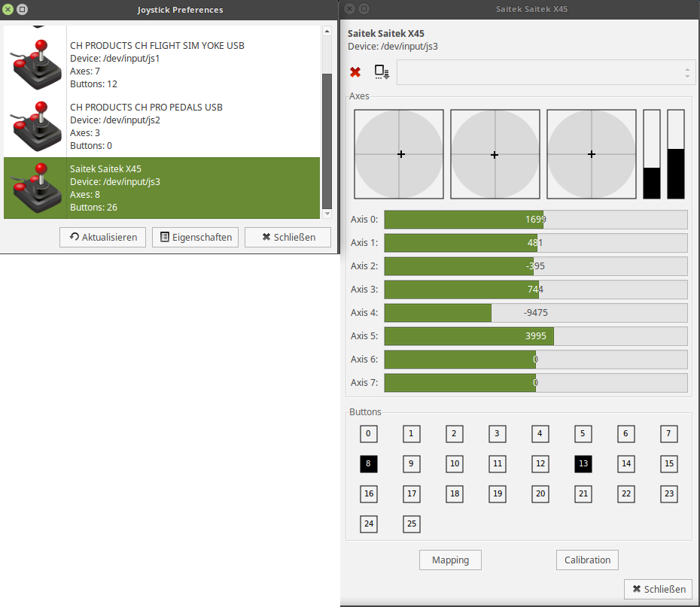Click the Axis 4 bar showing -9475
Image resolution: width=700 pixels, height=607 pixels.
[536, 313]
